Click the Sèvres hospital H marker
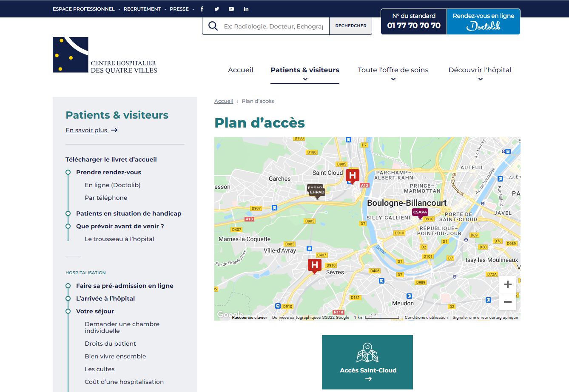The image size is (569, 392). pyautogui.click(x=314, y=265)
